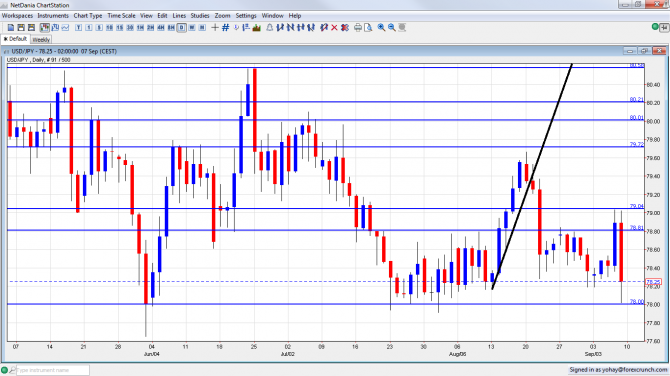670x376 pixels.
Task: Open the Studies menu
Action: 200,16
